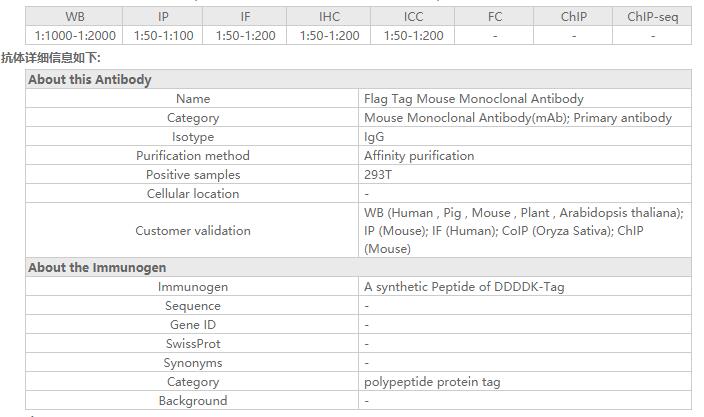
Task: Select the ChIP-seq column header
Action: click(x=652, y=17)
